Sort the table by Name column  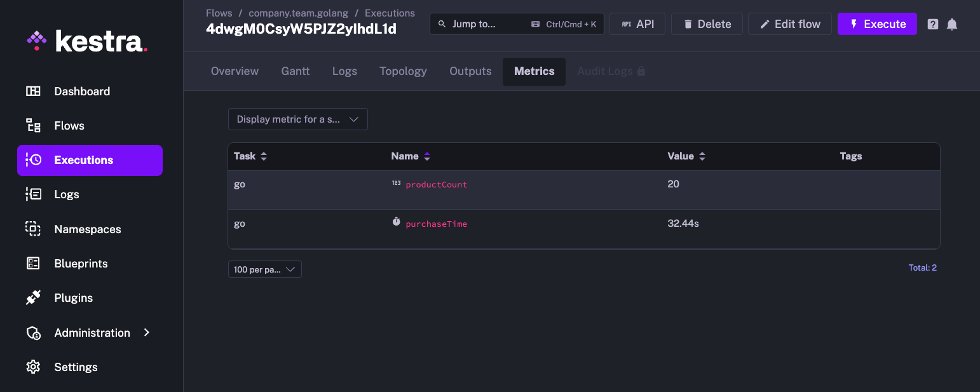[x=427, y=156]
